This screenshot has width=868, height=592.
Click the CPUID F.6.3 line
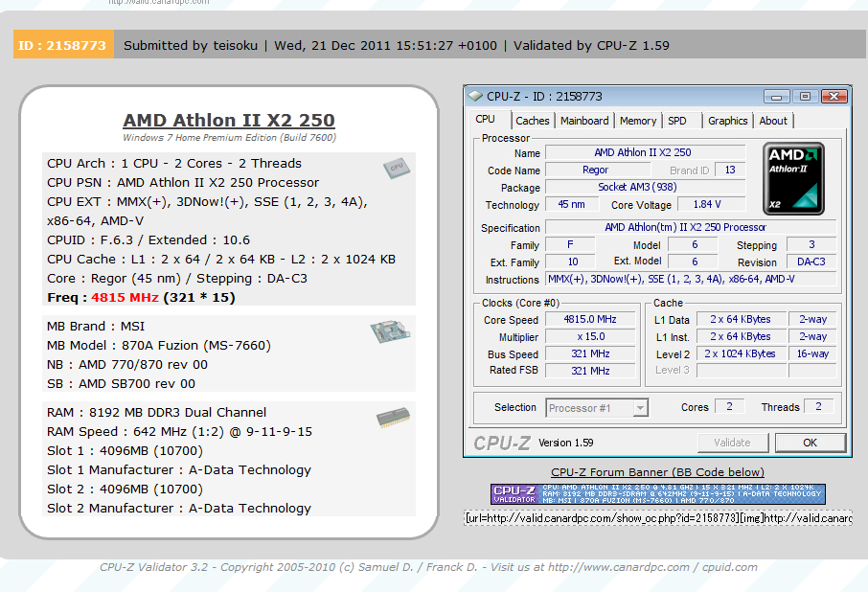[x=148, y=240]
